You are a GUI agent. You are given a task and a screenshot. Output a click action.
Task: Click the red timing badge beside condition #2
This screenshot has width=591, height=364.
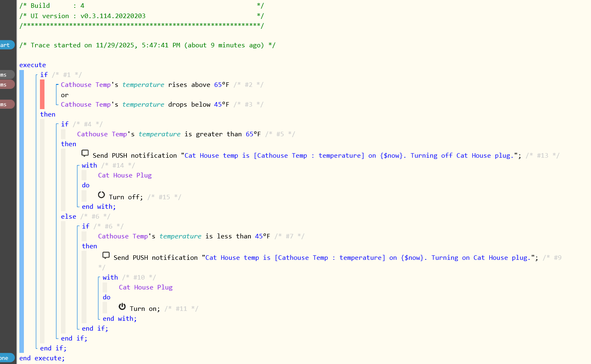click(7, 84)
